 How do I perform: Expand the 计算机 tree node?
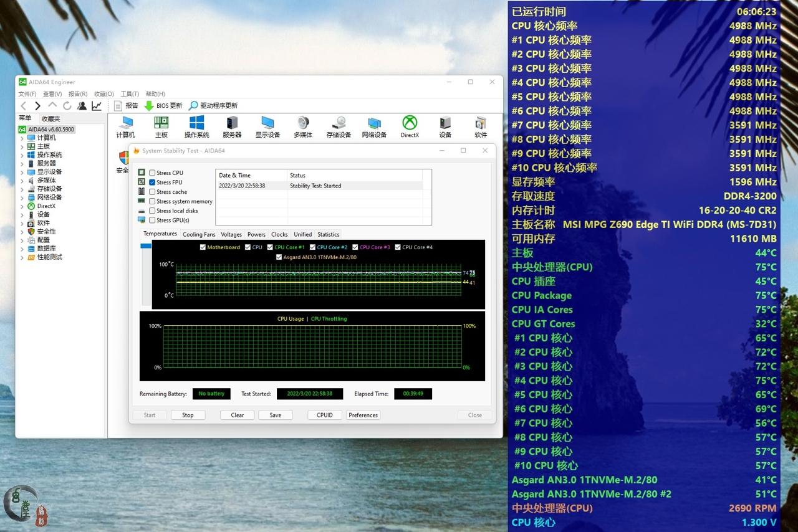22,138
